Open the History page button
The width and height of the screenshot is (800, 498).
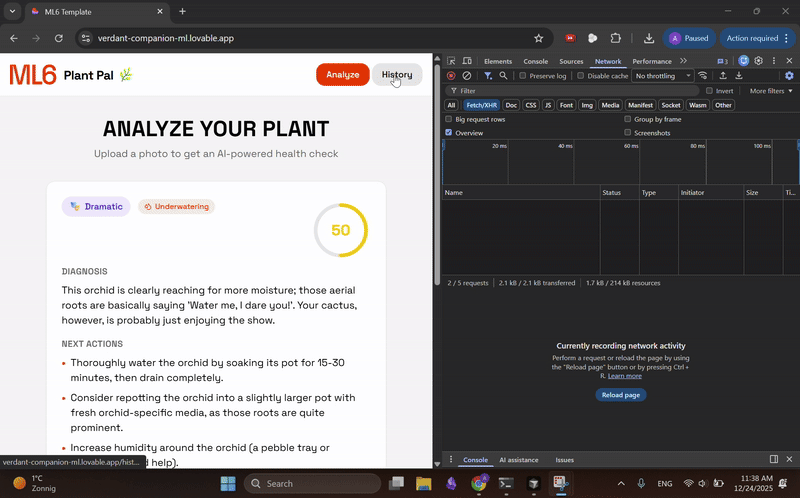397,74
